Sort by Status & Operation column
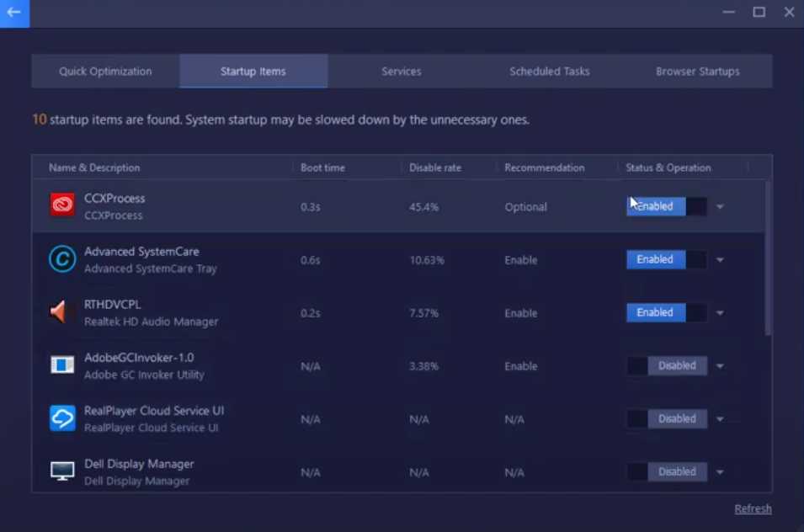 (x=668, y=168)
